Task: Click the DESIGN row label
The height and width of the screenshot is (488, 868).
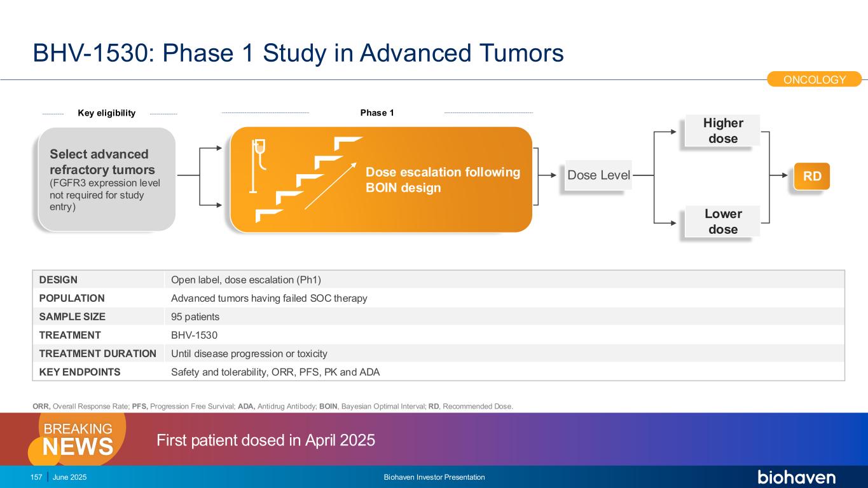Action: (59, 280)
